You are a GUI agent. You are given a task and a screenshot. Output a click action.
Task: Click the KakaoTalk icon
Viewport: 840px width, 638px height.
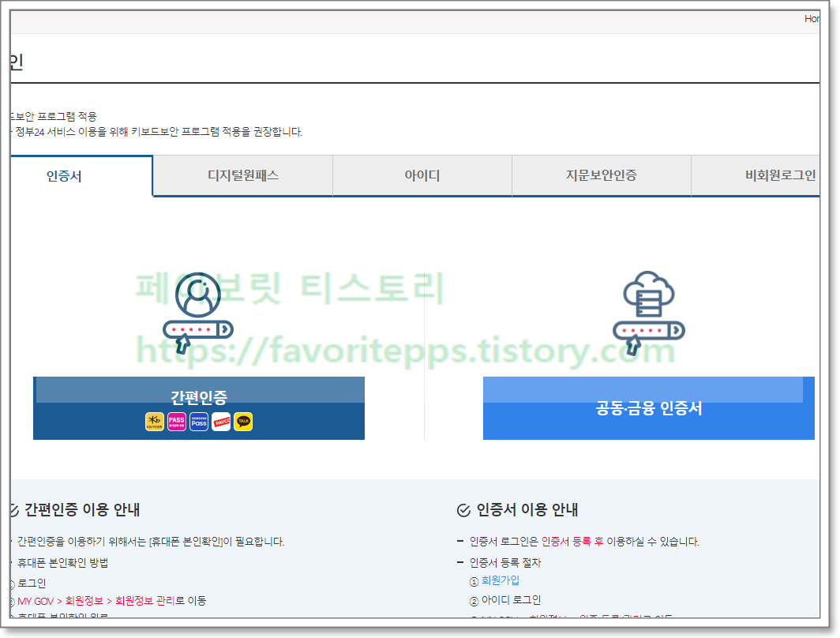pos(243,422)
